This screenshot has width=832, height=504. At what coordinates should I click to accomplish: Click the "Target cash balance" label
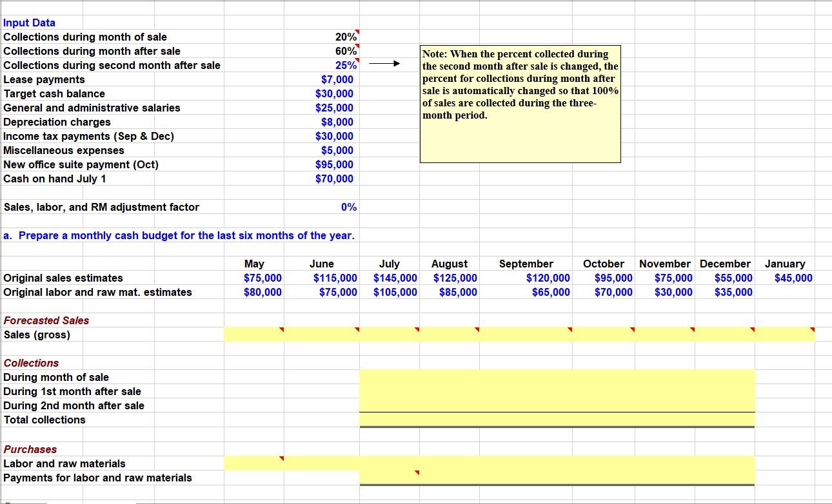(54, 93)
